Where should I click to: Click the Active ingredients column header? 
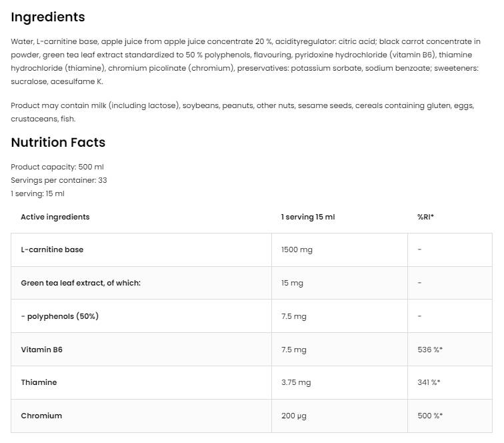(55, 217)
